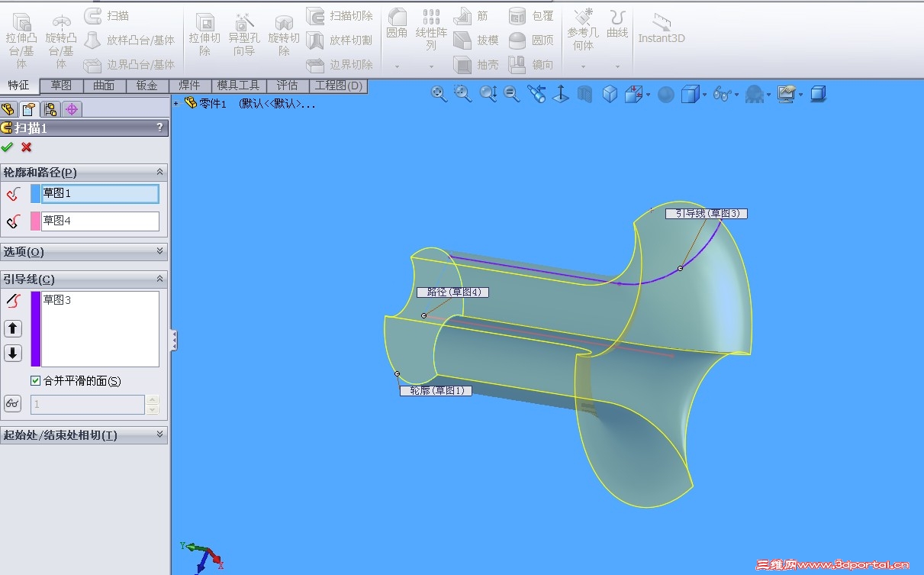Move guide curve down with arrow button
Image resolution: width=924 pixels, height=575 pixels.
click(x=13, y=353)
